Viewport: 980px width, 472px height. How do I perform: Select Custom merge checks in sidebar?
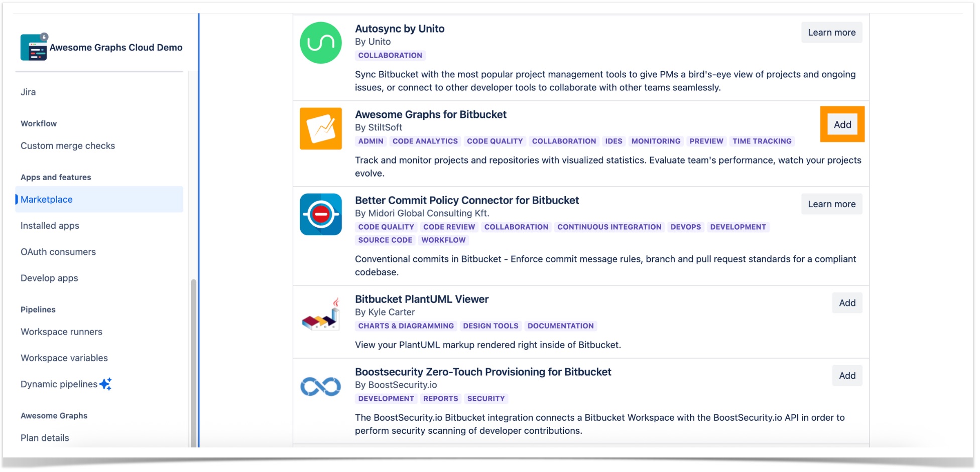[x=68, y=146]
